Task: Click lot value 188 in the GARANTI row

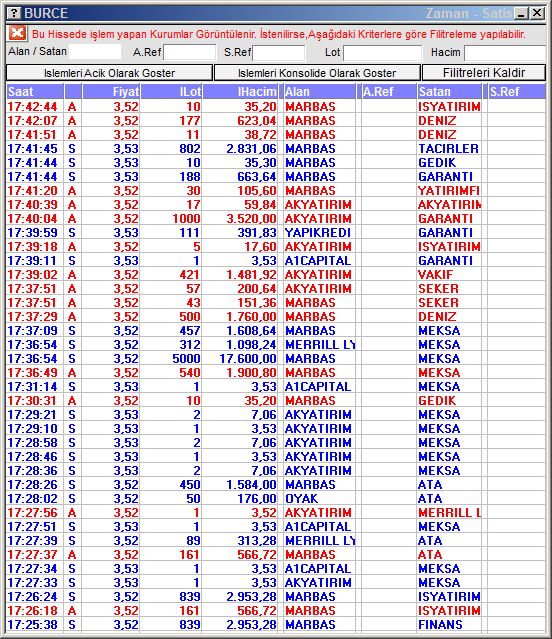Action: pyautogui.click(x=189, y=176)
